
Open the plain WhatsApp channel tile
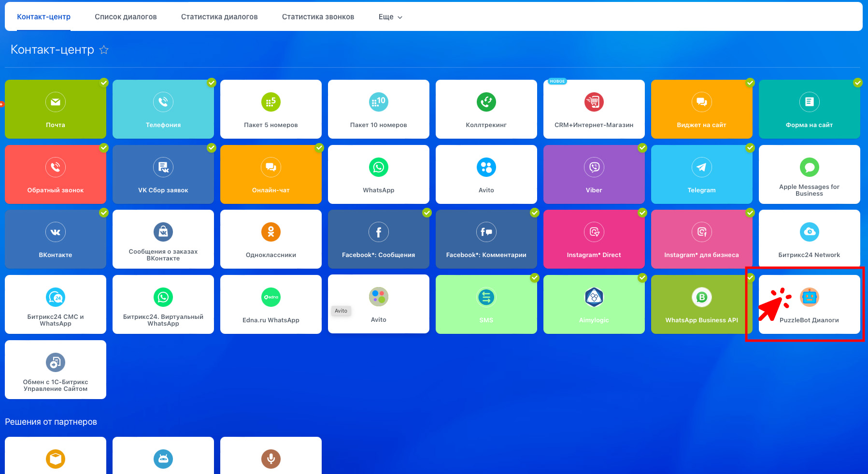(x=379, y=174)
